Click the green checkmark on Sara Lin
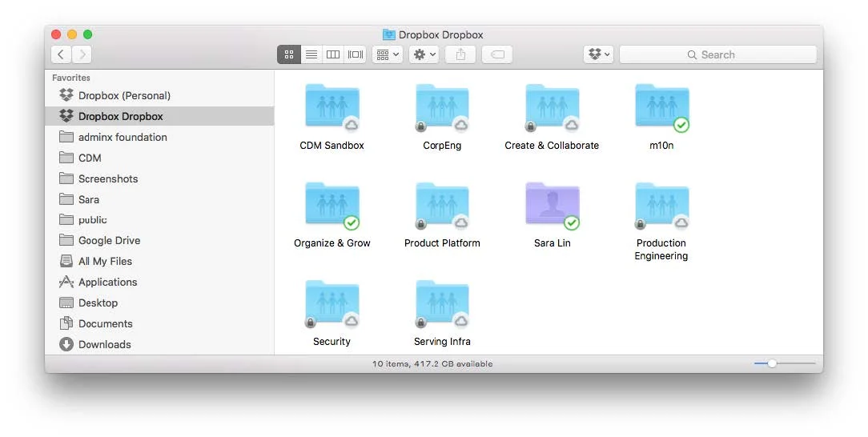The width and height of the screenshot is (868, 437). pos(571,223)
